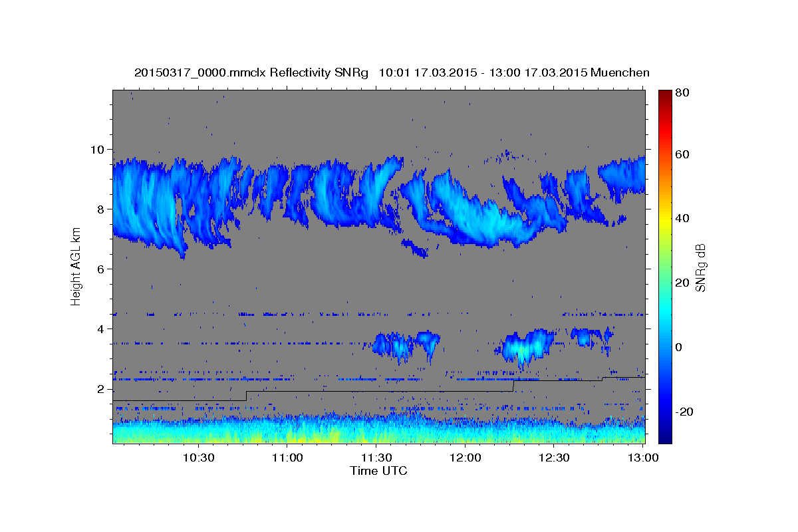
Task: Click the yellow section of the colorbar
Action: pos(665,219)
